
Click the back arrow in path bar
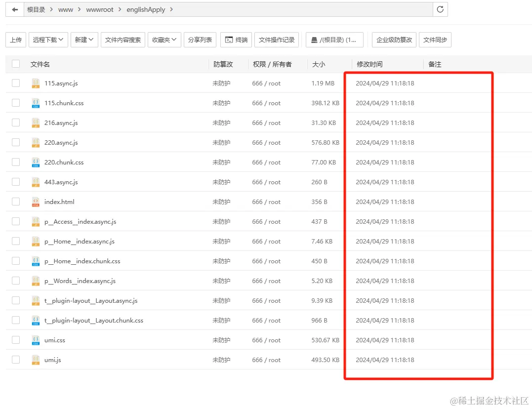click(15, 9)
